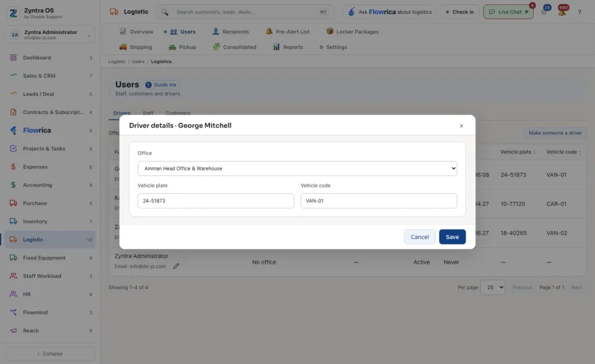Click the Reach megaphone icon

[x=13, y=331]
